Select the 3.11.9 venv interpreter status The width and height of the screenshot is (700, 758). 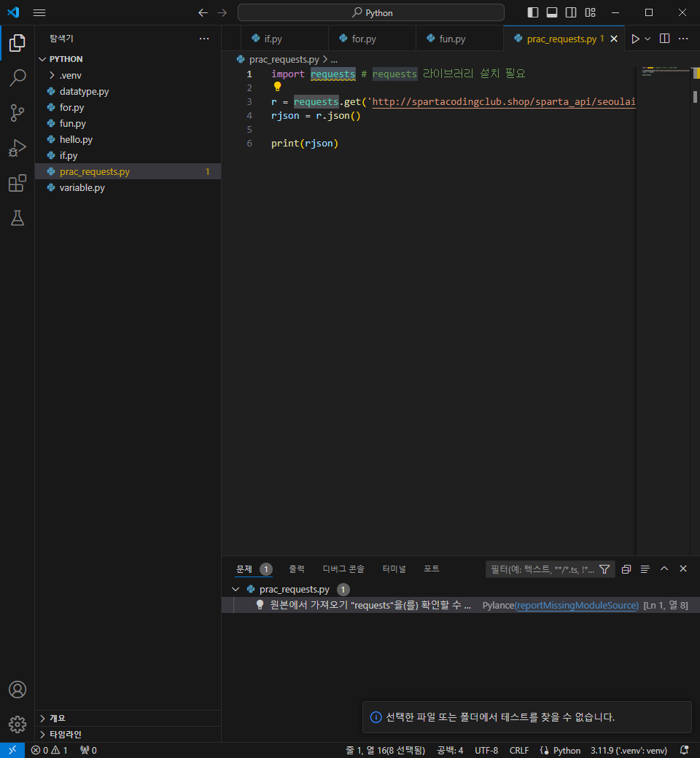coord(629,750)
